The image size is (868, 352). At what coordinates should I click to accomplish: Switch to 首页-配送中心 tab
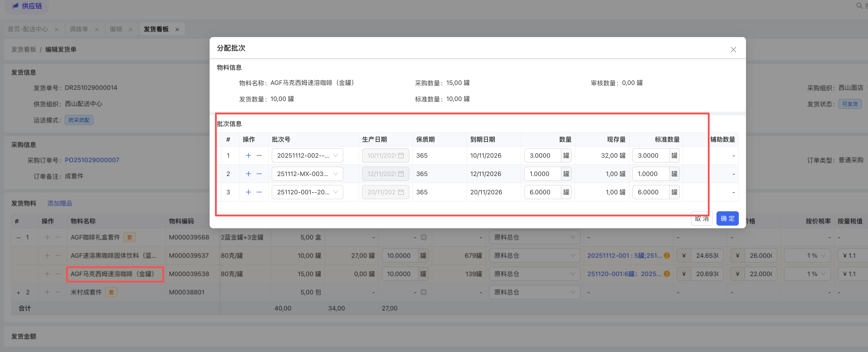[x=28, y=29]
